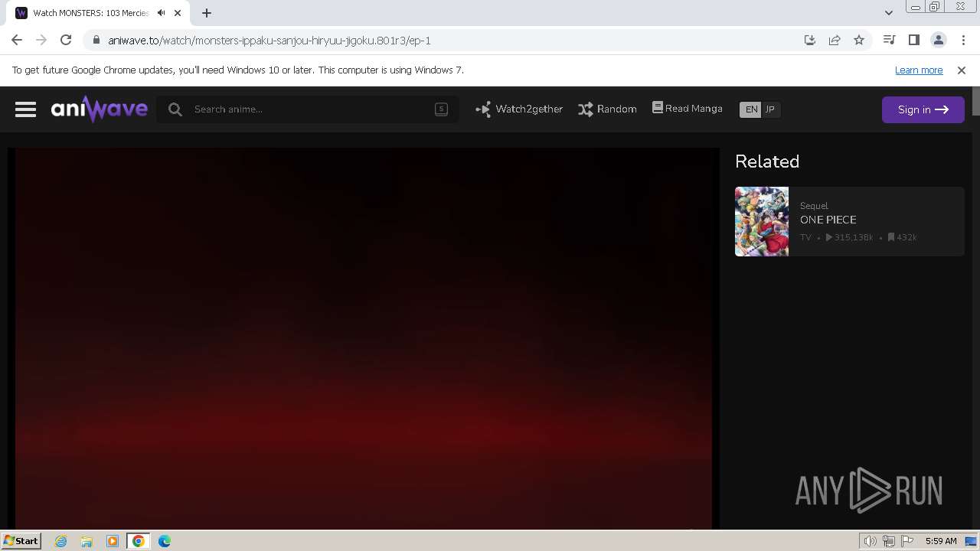Open the network tray icon
The image size is (980, 551).
(889, 541)
